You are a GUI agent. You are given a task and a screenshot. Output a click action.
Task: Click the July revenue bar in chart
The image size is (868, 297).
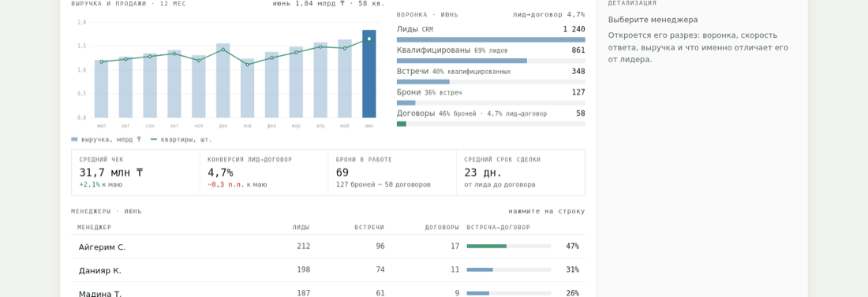coord(101,89)
